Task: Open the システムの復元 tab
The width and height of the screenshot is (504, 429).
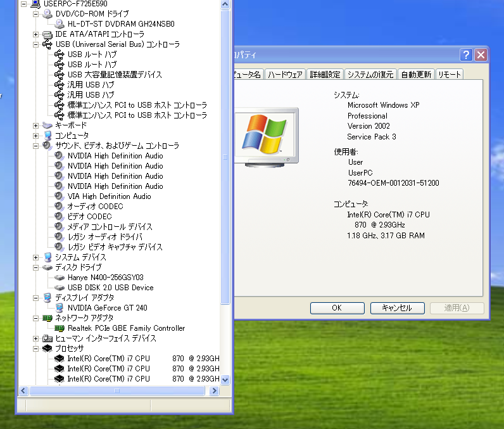Action: (370, 75)
